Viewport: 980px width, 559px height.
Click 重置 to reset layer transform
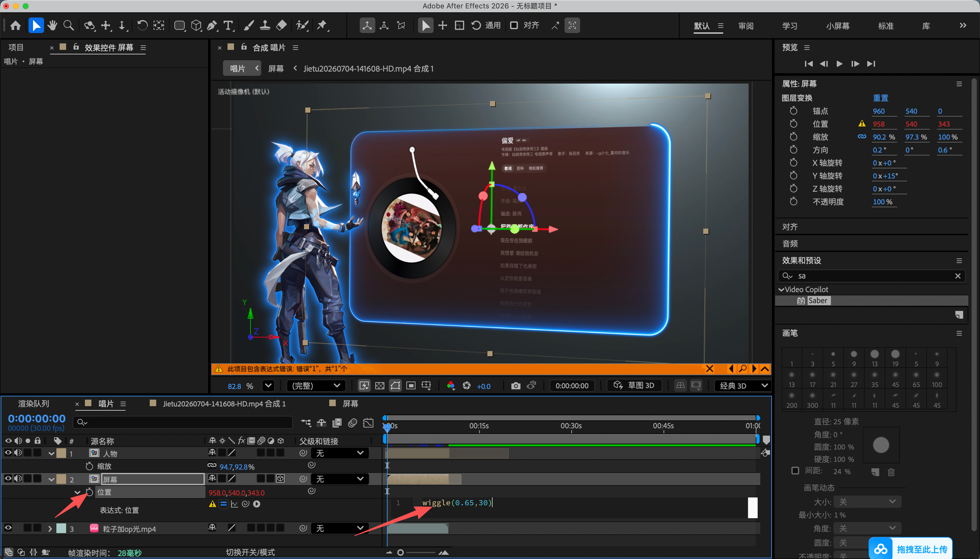881,98
